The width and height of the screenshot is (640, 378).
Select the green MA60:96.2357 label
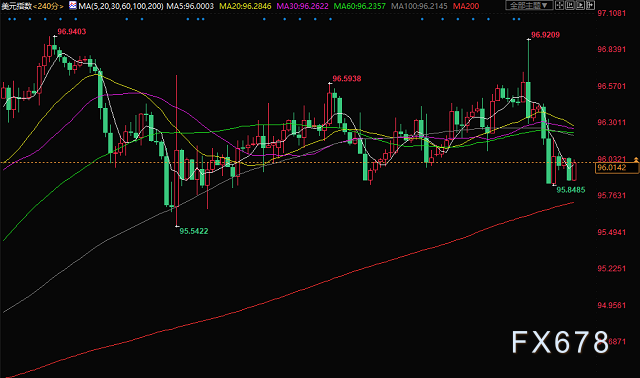click(x=360, y=6)
